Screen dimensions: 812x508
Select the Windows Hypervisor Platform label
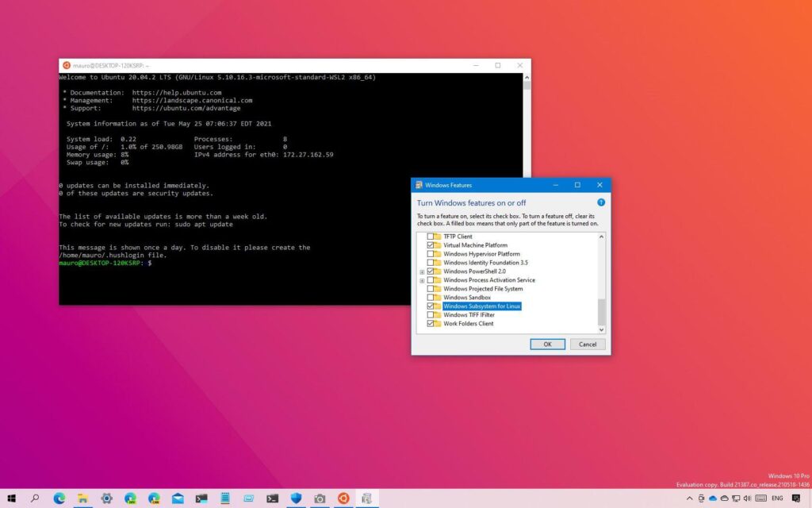(481, 254)
